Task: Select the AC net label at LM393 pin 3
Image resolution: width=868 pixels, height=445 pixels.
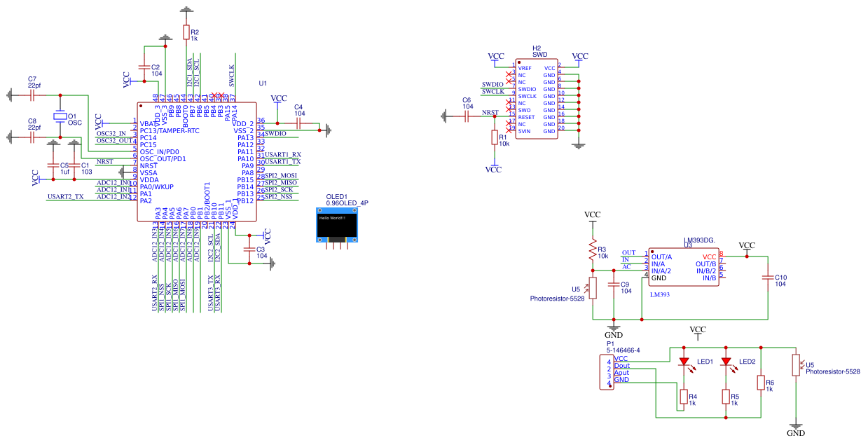Action: (x=626, y=266)
